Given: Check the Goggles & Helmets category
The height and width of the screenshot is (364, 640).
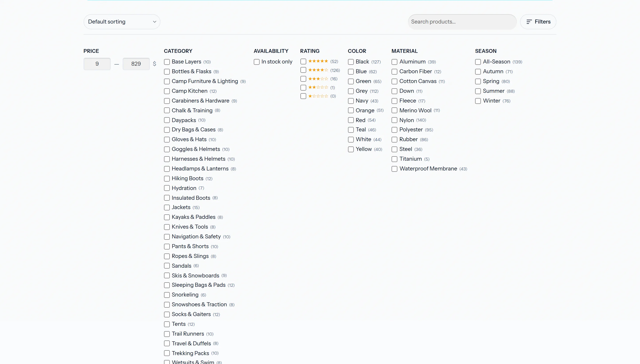Looking at the screenshot, I should click(x=167, y=149).
